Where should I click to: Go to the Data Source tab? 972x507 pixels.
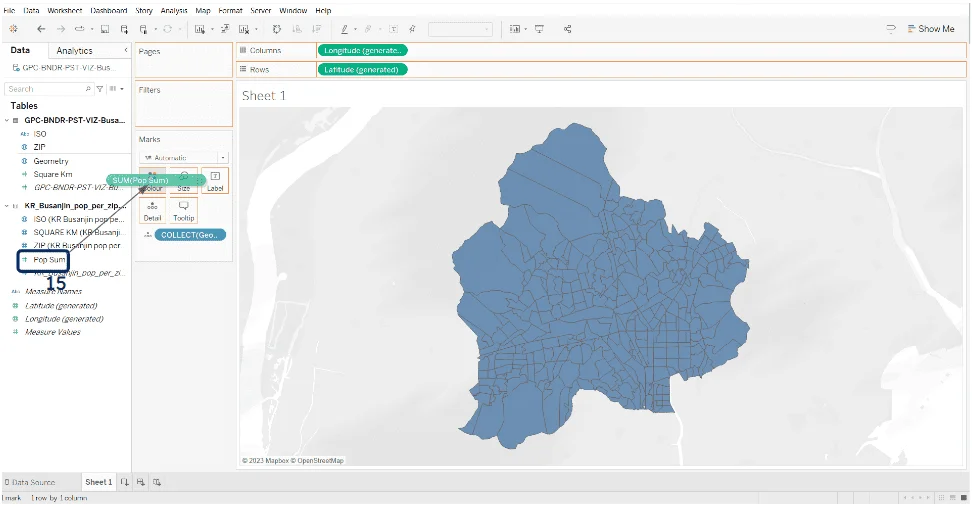[35, 482]
